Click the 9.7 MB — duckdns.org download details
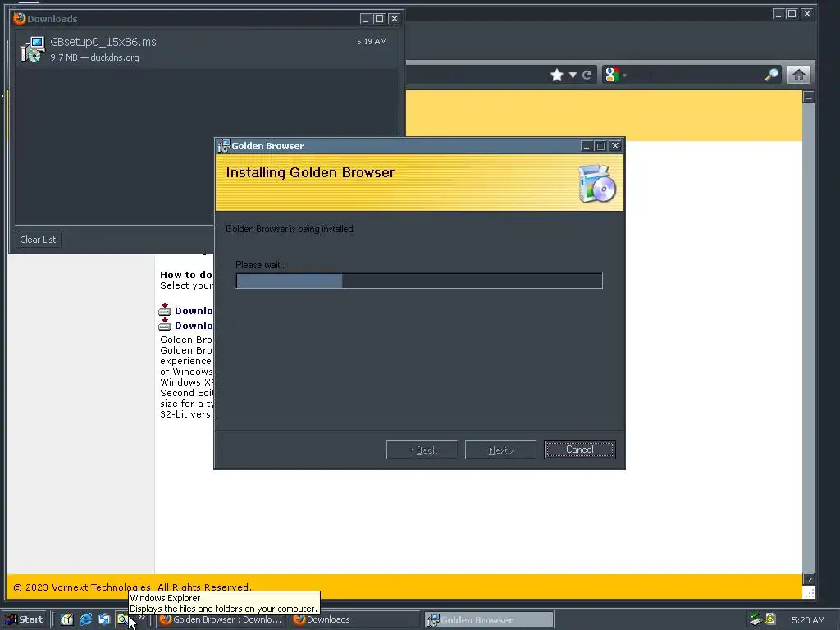Viewport: 840px width, 630px height. tap(94, 57)
